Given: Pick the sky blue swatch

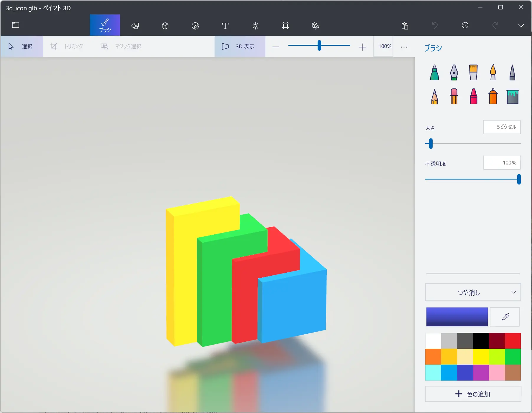Looking at the screenshot, I should (x=449, y=373).
